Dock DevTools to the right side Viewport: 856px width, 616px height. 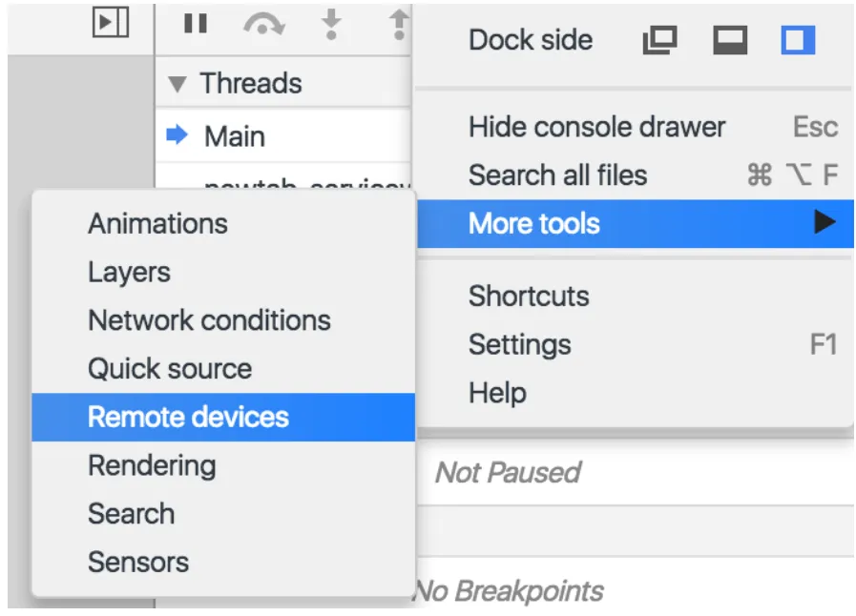click(x=798, y=40)
